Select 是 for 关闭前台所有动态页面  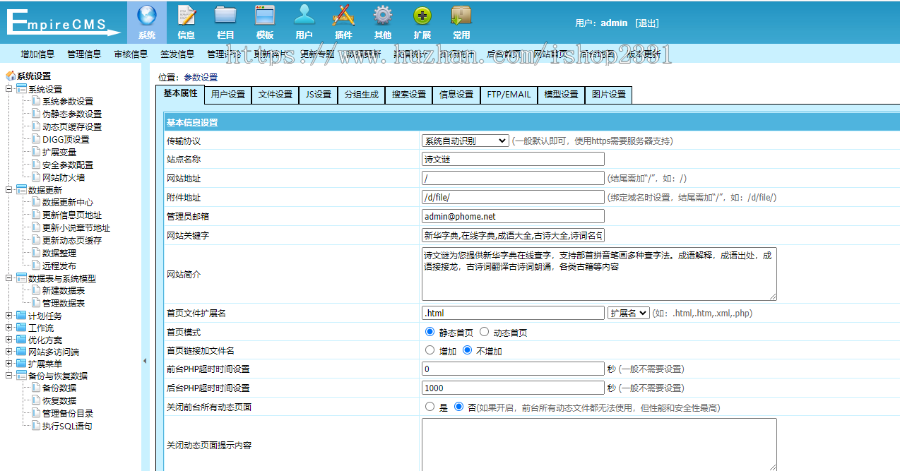point(430,407)
